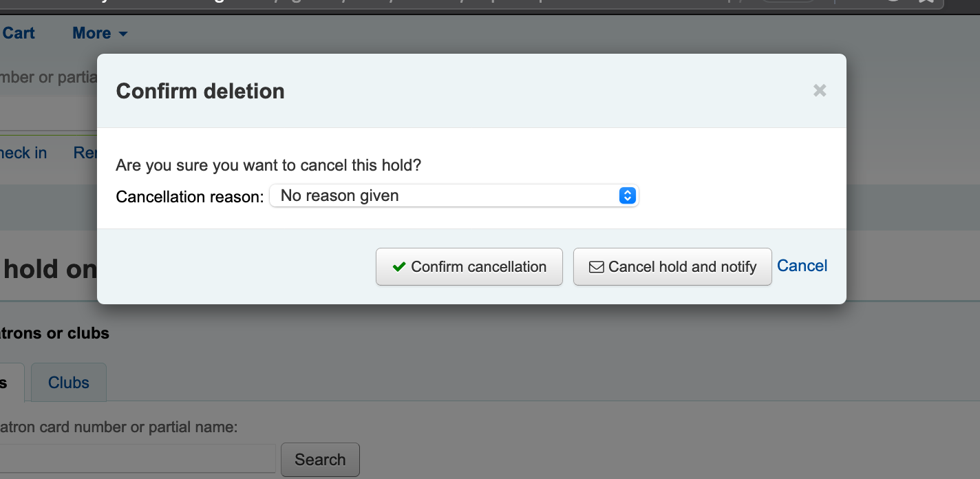Click the envelope icon on the notify button
The height and width of the screenshot is (479, 980).
pyautogui.click(x=596, y=267)
